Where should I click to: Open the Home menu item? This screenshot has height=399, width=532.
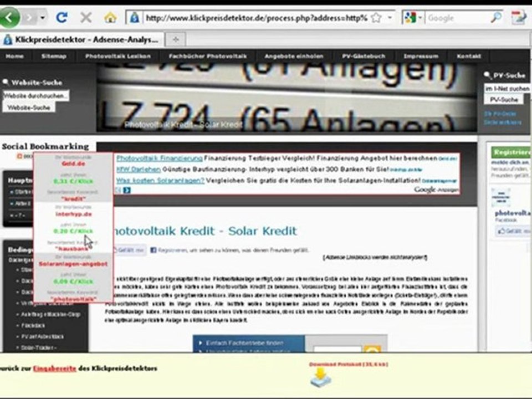point(14,56)
